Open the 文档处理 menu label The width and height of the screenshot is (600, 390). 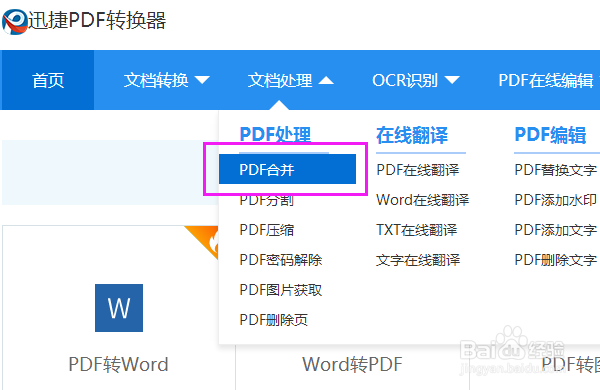click(x=280, y=80)
